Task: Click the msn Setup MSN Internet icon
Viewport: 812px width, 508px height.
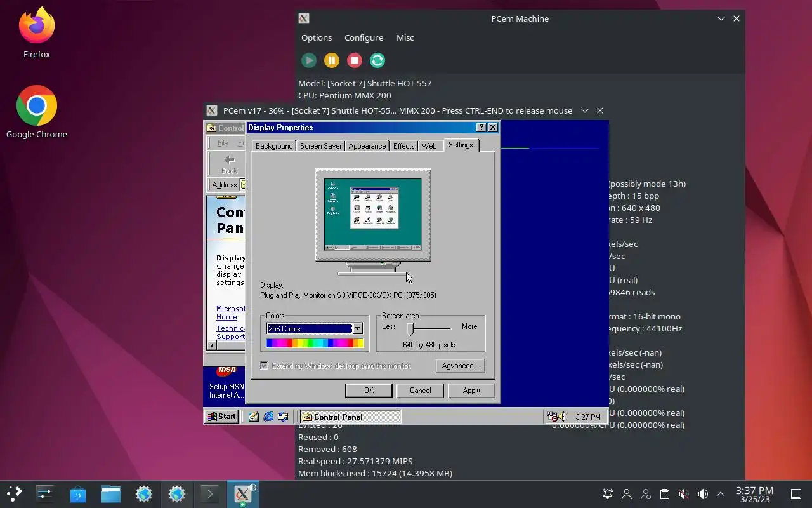Action: click(x=226, y=382)
